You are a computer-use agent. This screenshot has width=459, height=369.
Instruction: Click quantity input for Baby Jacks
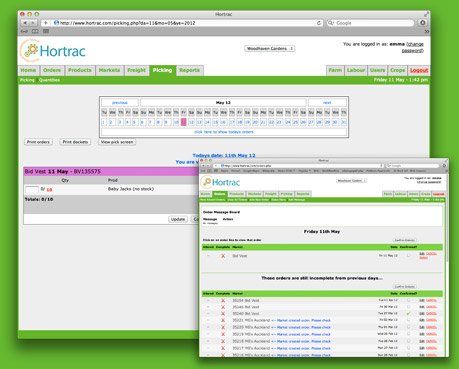pos(32,190)
